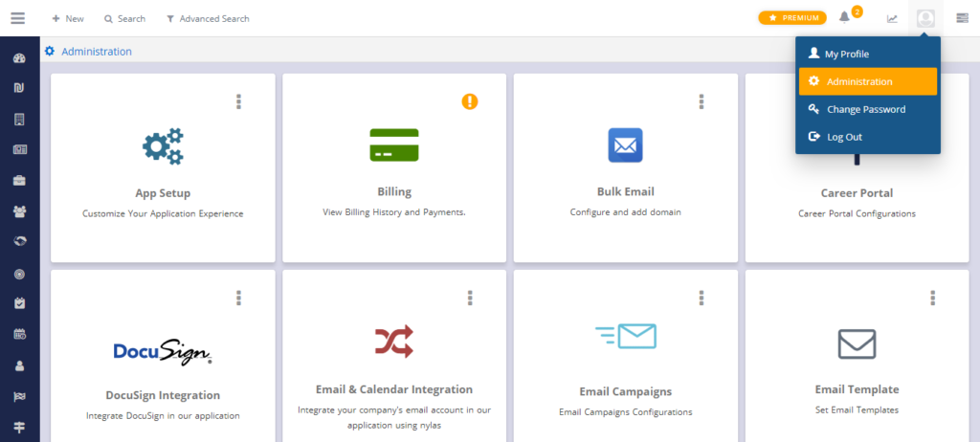Viewport: 980px width, 442px height.
Task: Open the clipboard checklist icon in sidebar
Action: (x=19, y=303)
